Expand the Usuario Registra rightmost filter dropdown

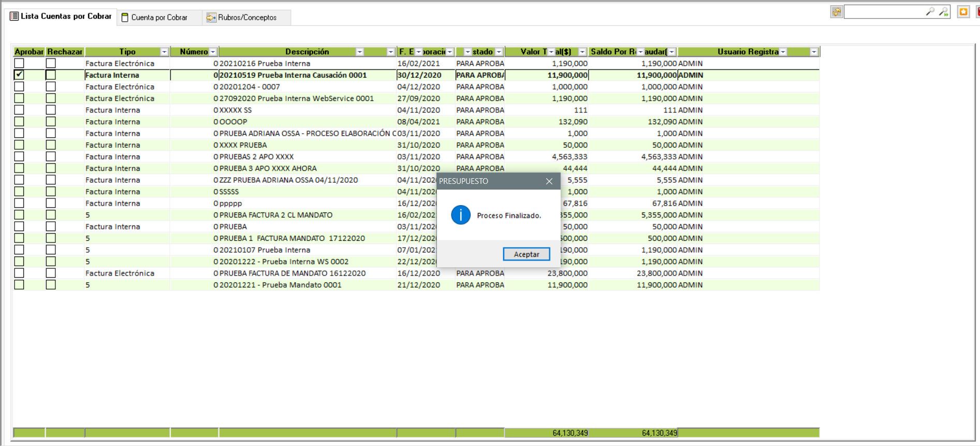pos(814,52)
